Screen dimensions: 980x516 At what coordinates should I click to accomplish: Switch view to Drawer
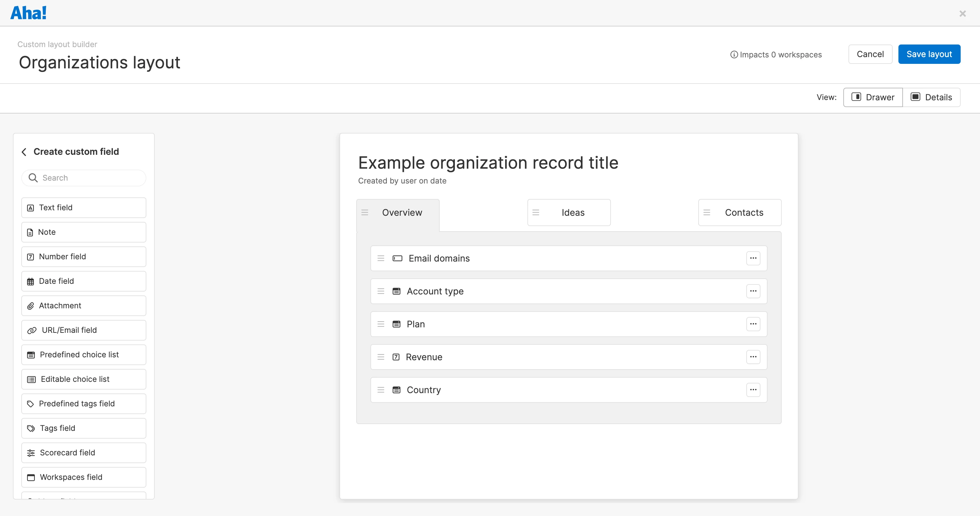873,97
